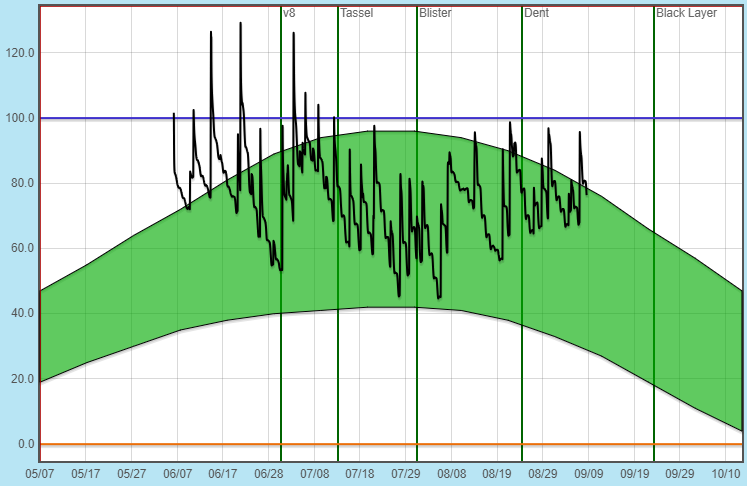Click the Black Layer stage label
Image resolution: width=747 pixels, height=486 pixels.
[x=686, y=13]
